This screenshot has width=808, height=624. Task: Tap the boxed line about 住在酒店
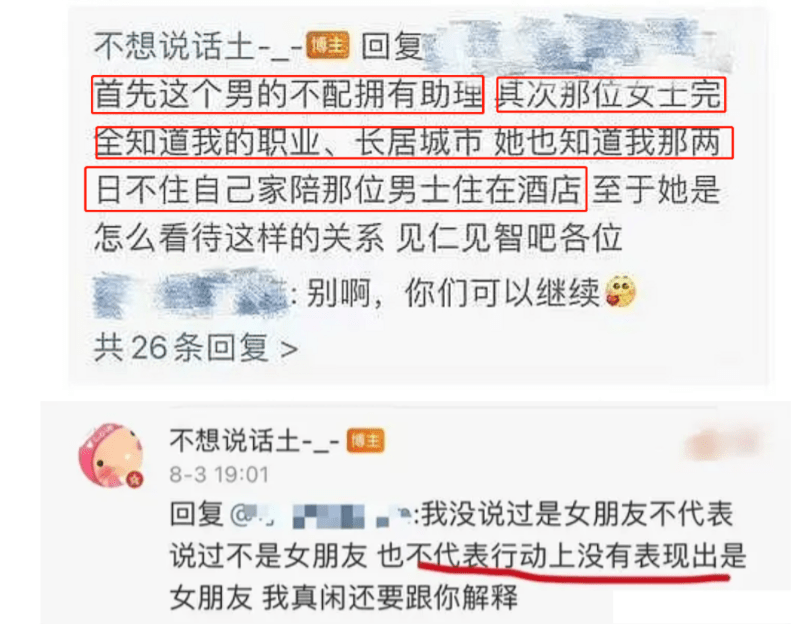335,189
